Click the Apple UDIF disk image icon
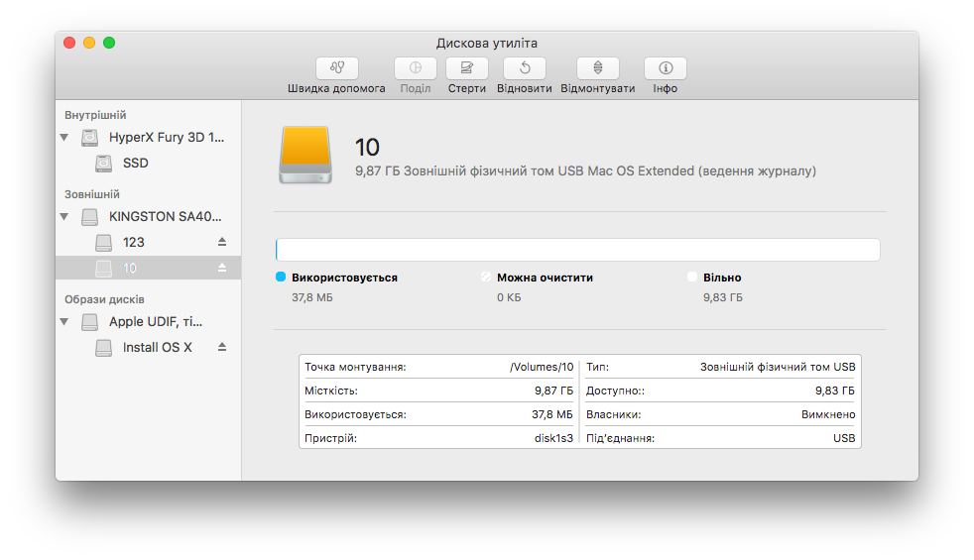This screenshot has height=560, width=974. [x=90, y=321]
